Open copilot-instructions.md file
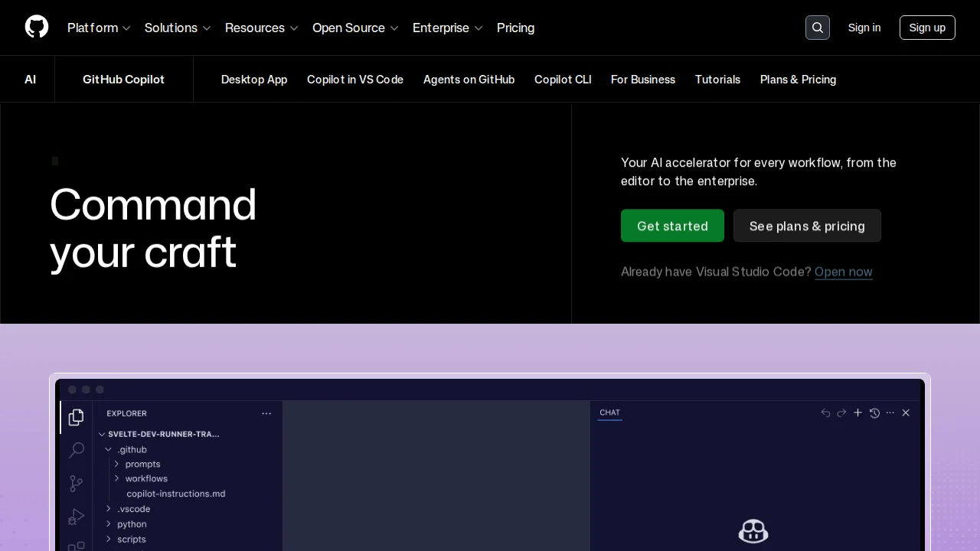The image size is (980, 551). click(x=176, y=494)
